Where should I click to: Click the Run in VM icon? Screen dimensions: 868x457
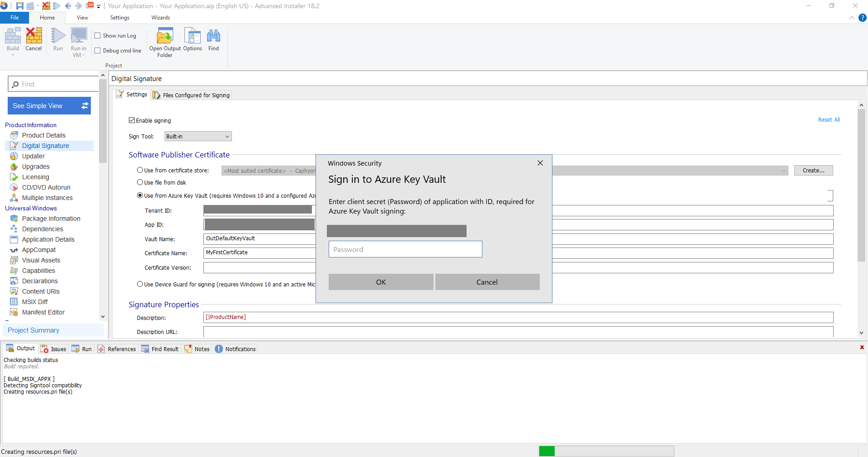pyautogui.click(x=79, y=36)
